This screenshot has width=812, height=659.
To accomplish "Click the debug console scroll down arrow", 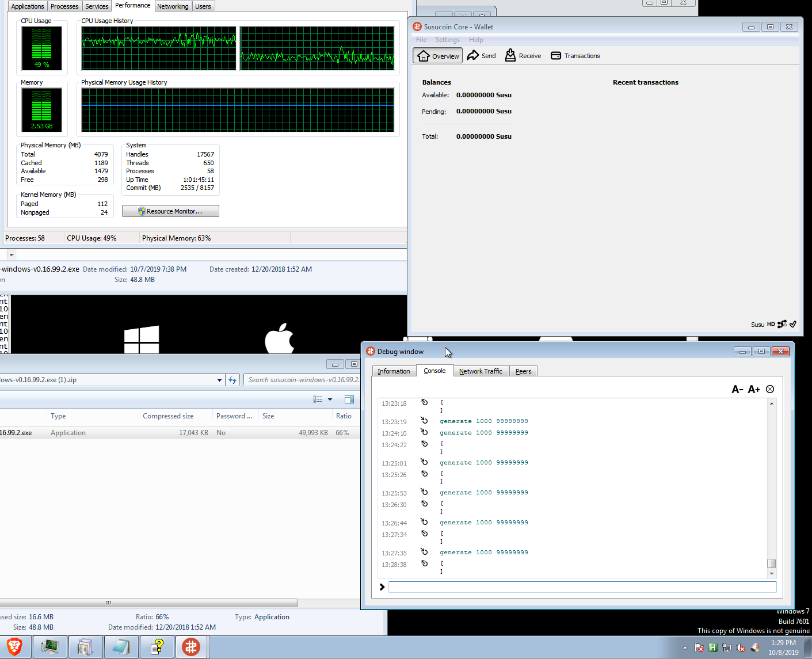I will [x=772, y=573].
